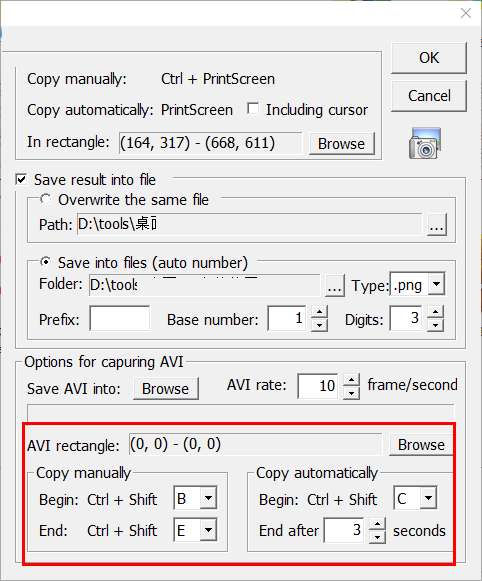Select Save into files (auto number)
Image resolution: width=482 pixels, height=581 pixels.
(x=45, y=262)
